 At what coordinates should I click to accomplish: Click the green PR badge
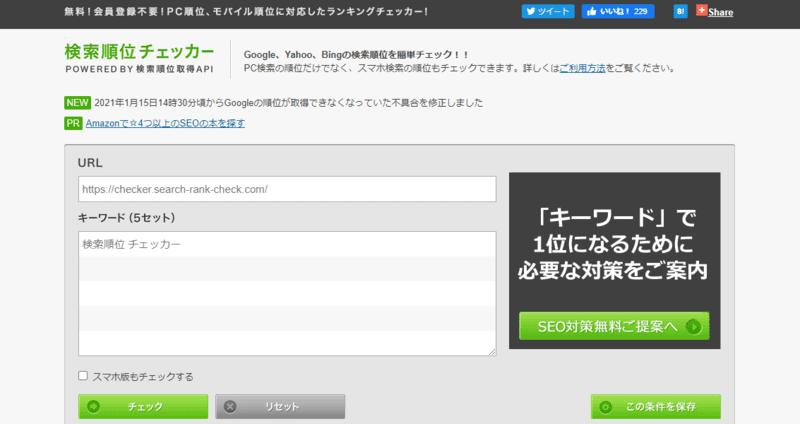72,123
